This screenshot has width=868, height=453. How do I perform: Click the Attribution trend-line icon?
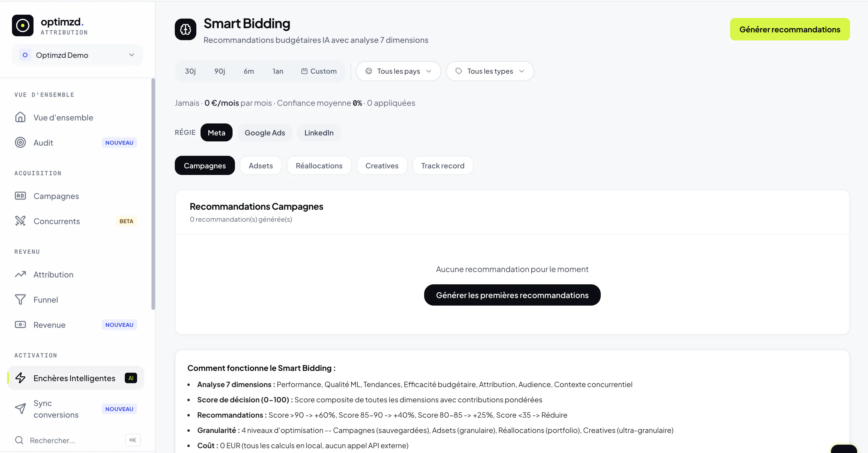click(20, 274)
